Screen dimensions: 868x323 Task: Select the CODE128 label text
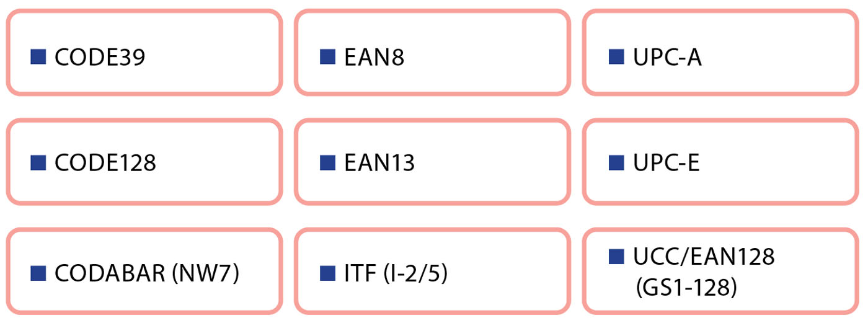(x=105, y=164)
